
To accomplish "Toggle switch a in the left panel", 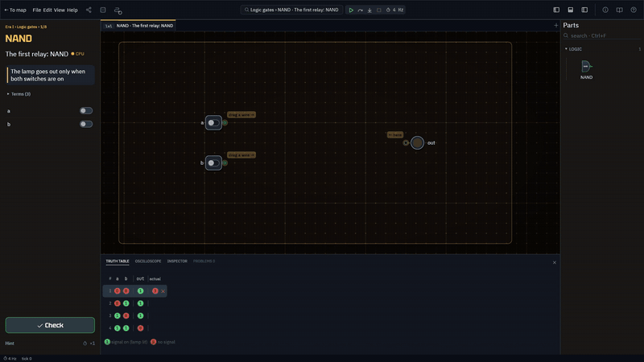I will [x=86, y=111].
